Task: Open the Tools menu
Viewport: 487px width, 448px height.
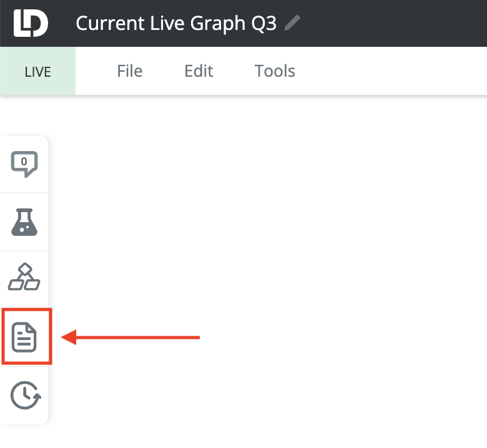Action: [275, 71]
